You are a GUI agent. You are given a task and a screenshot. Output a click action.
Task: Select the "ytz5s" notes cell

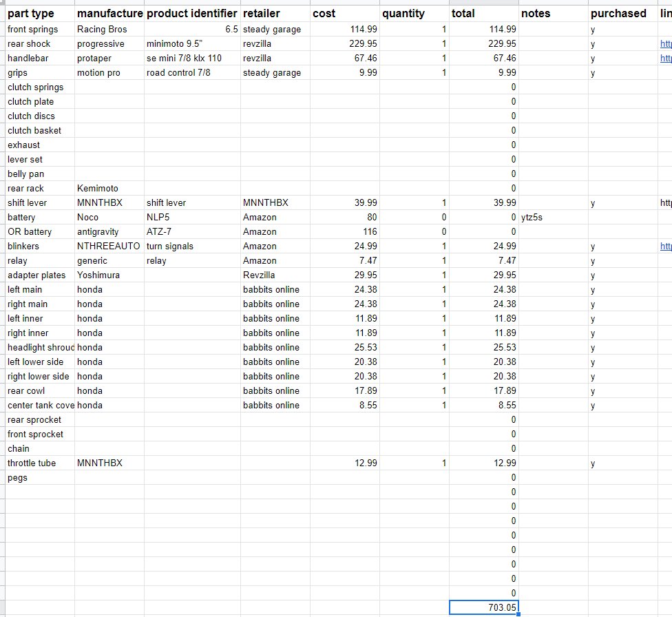pos(554,218)
